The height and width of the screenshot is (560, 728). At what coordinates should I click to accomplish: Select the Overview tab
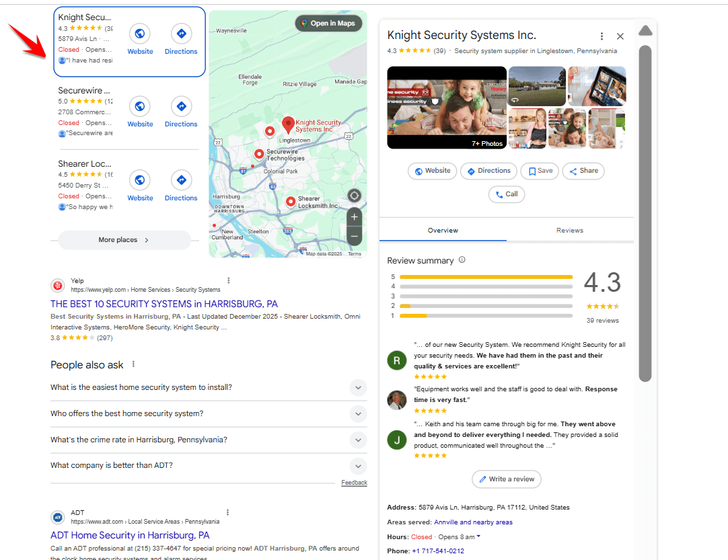(443, 230)
